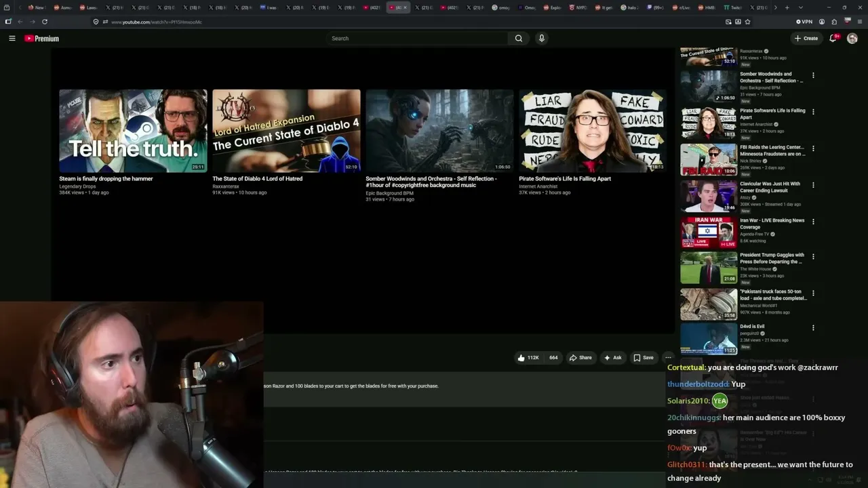
Task: Click chat username '20chikinnuggs'
Action: [694, 418]
